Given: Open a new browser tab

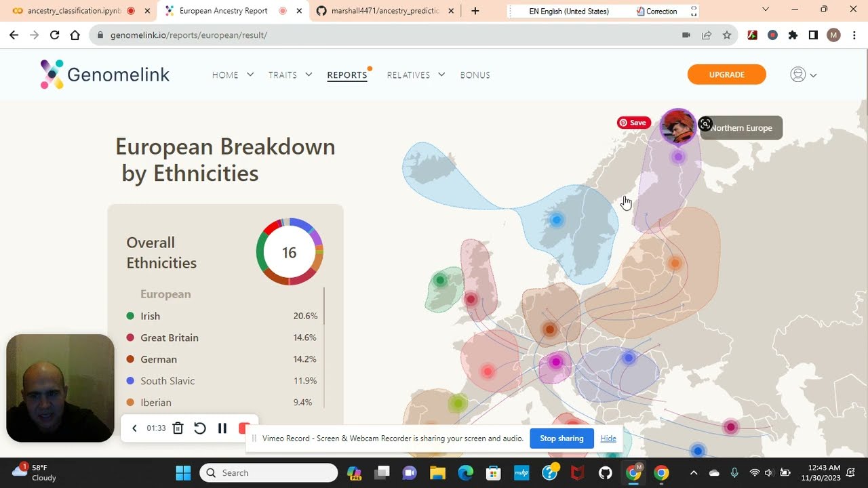Looking at the screenshot, I should pos(475,11).
